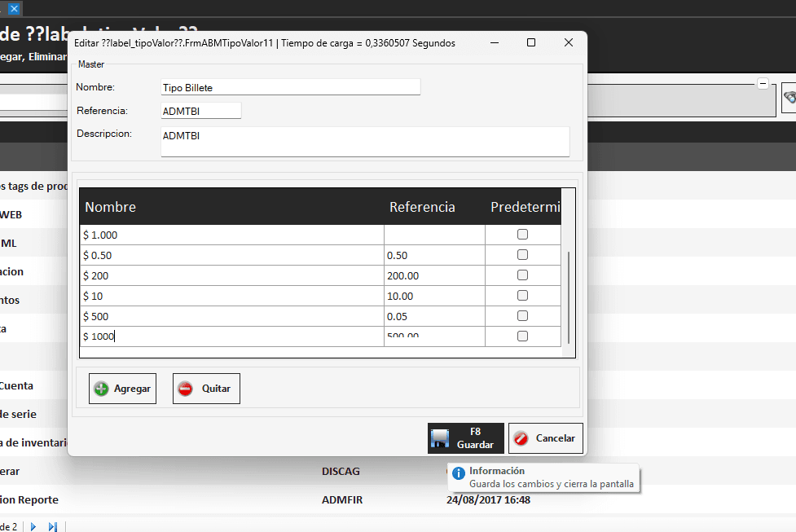Check Predeterminado for the $ 1.000 row
The image size is (796, 532).
(x=522, y=235)
